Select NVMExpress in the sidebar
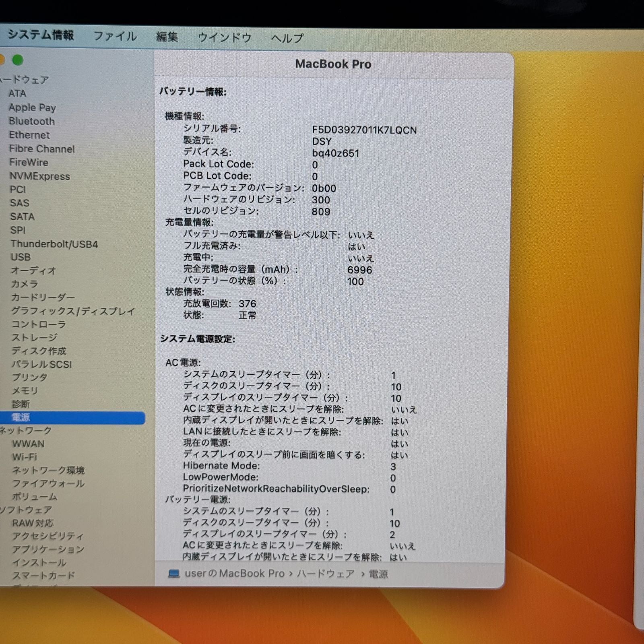The width and height of the screenshot is (644, 644). pos(40,176)
